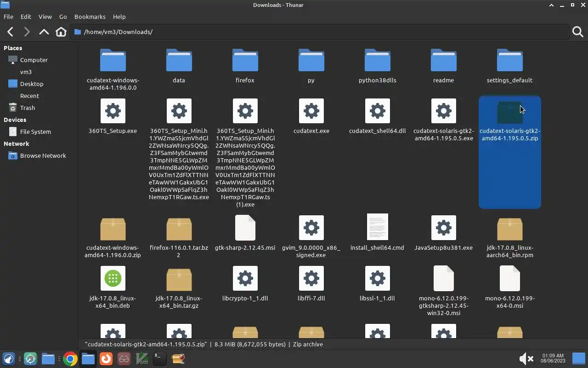The width and height of the screenshot is (588, 368).
Task: Click the selected cudatext-solaris-gtk2-amd64-1.195.0.5.zip label
Action: pos(510,134)
